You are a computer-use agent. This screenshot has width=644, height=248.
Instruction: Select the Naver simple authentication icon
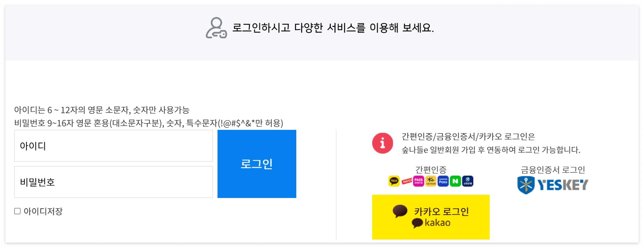coord(455,181)
